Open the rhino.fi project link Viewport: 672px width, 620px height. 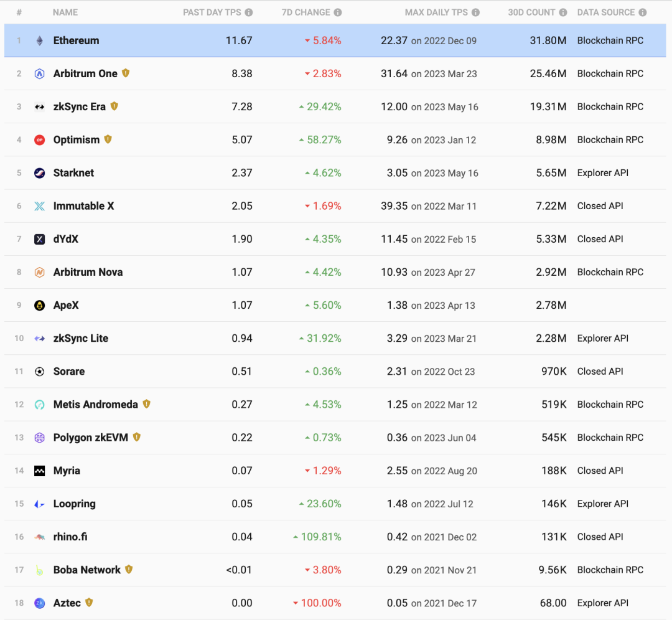click(x=70, y=537)
